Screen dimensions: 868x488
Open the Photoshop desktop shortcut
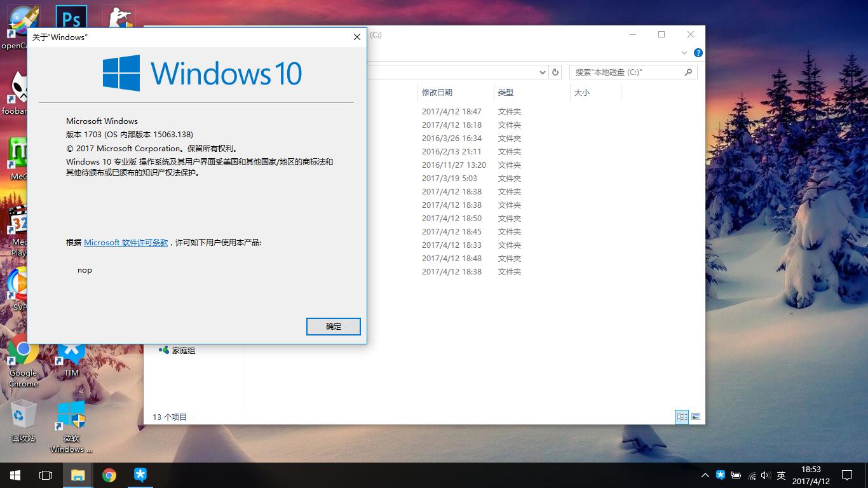[x=71, y=19]
